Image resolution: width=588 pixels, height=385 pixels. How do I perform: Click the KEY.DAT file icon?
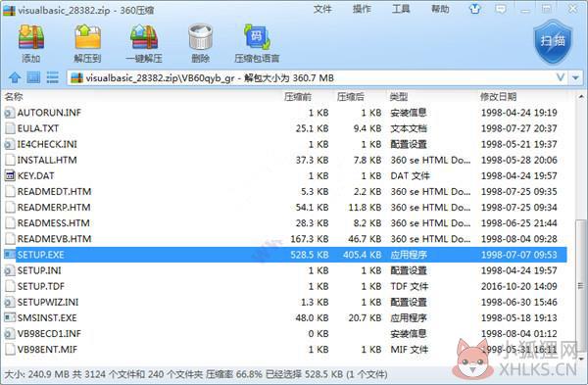10,175
